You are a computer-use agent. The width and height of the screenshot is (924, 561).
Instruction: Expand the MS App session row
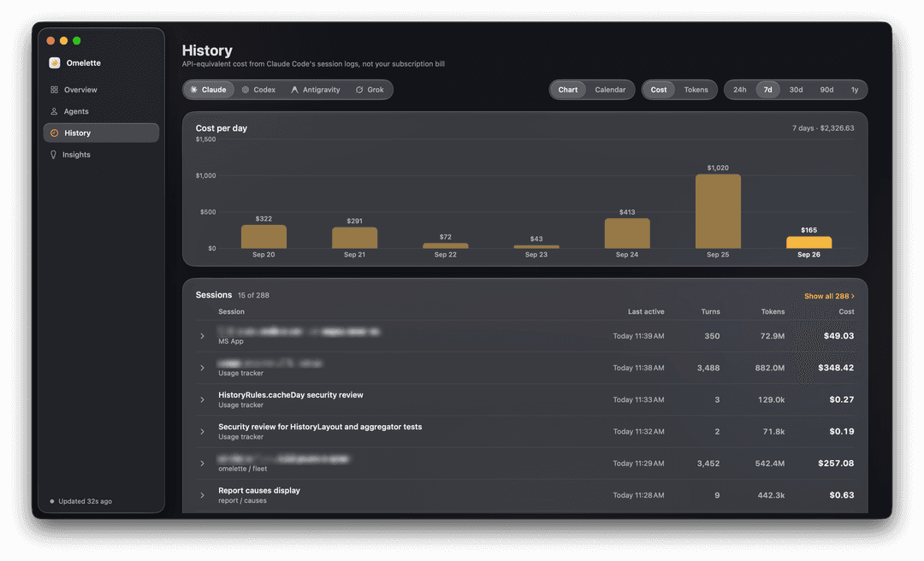[202, 336]
